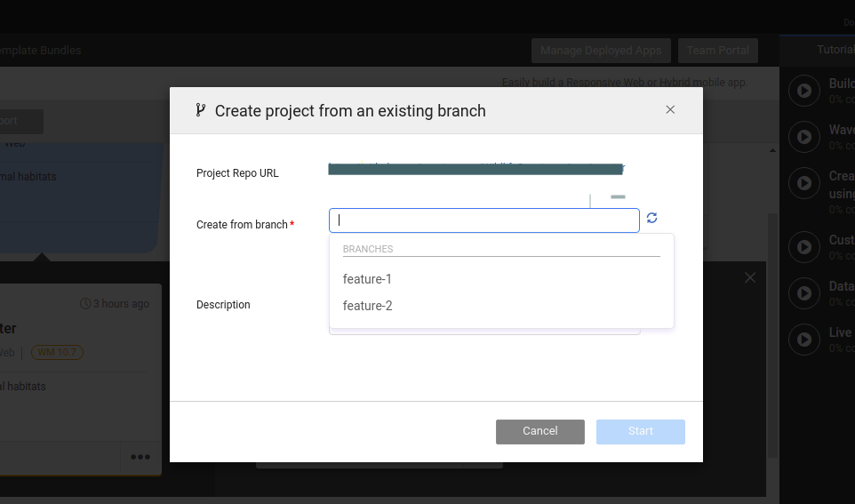
Task: Click the git branch icon in dialog title
Action: [x=201, y=110]
